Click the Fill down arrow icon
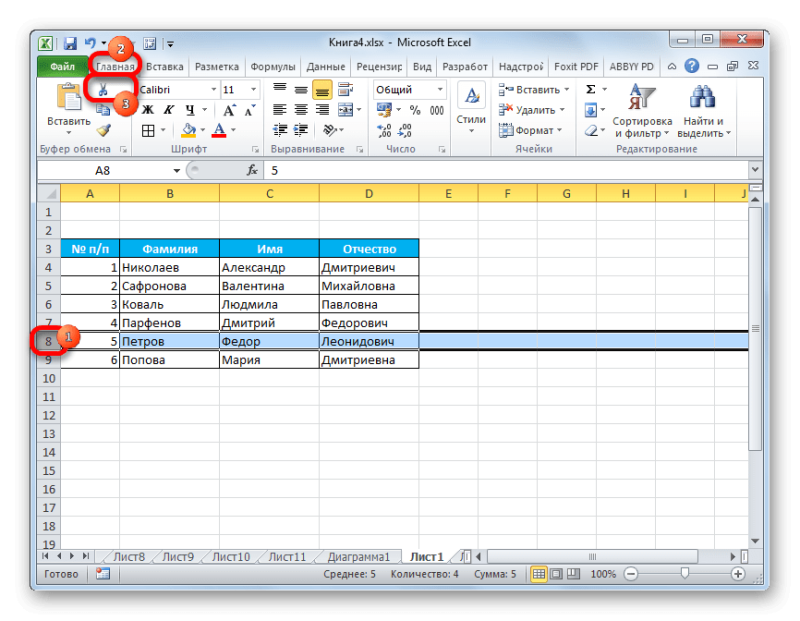 [x=591, y=110]
